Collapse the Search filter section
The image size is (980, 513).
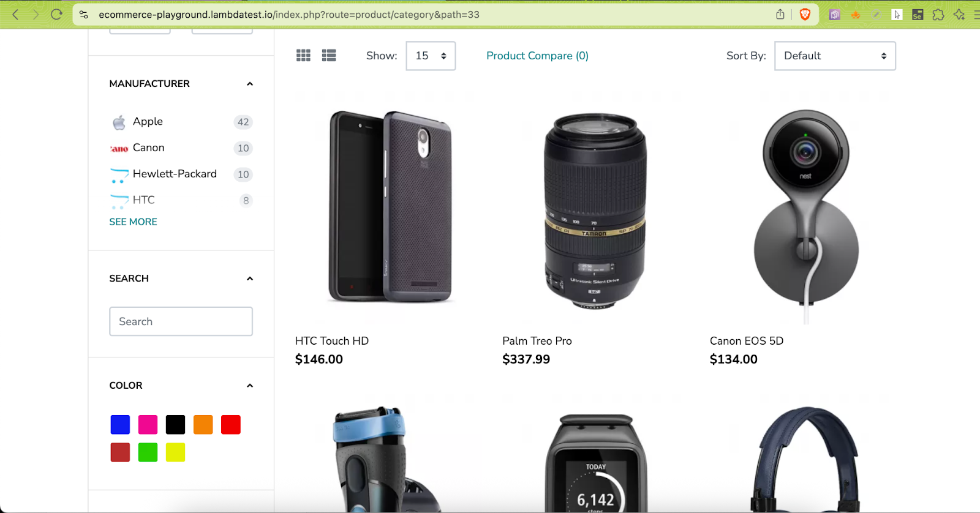tap(249, 279)
